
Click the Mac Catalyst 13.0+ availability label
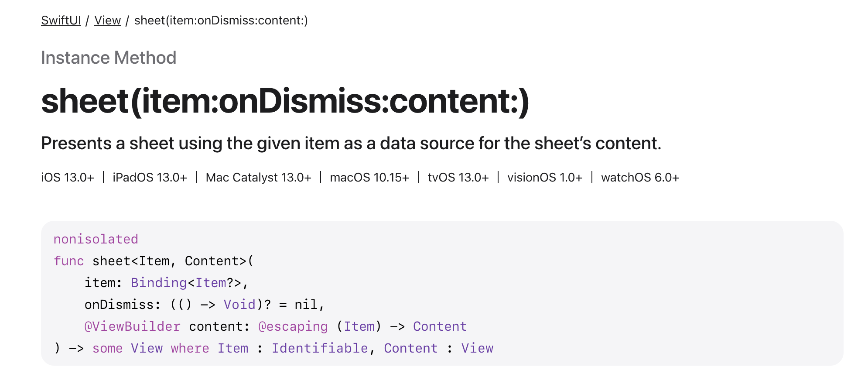(x=258, y=178)
